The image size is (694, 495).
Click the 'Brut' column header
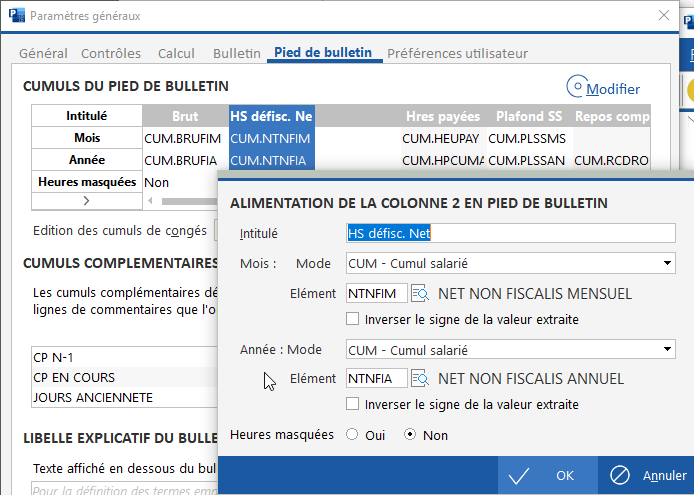click(x=185, y=116)
